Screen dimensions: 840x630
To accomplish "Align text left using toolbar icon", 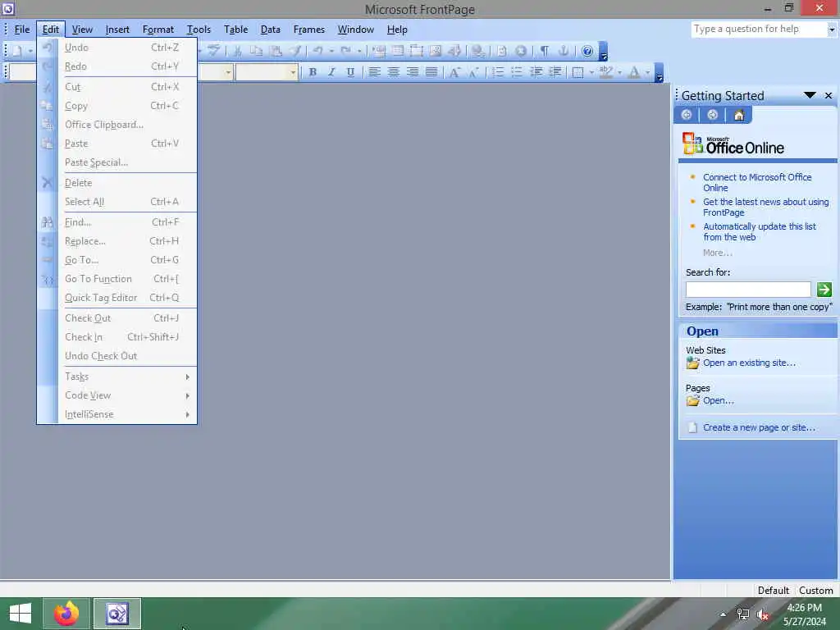I will point(374,72).
